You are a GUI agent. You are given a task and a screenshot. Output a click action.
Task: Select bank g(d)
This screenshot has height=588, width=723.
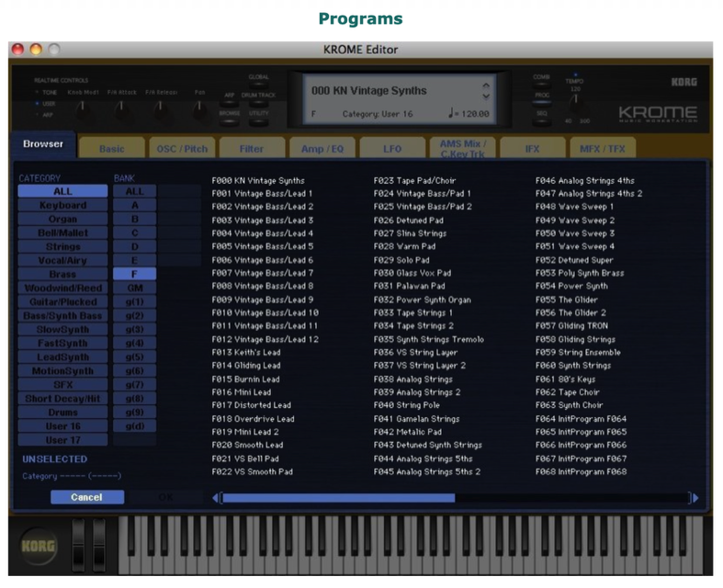click(x=135, y=426)
